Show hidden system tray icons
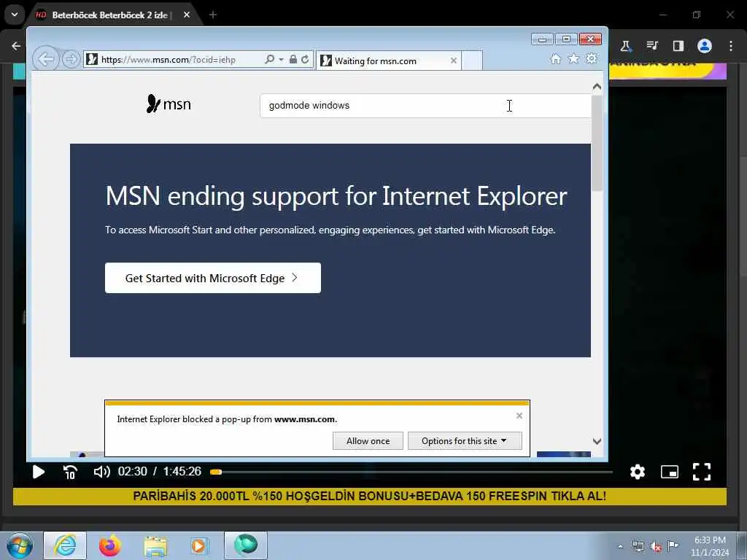 (x=620, y=546)
